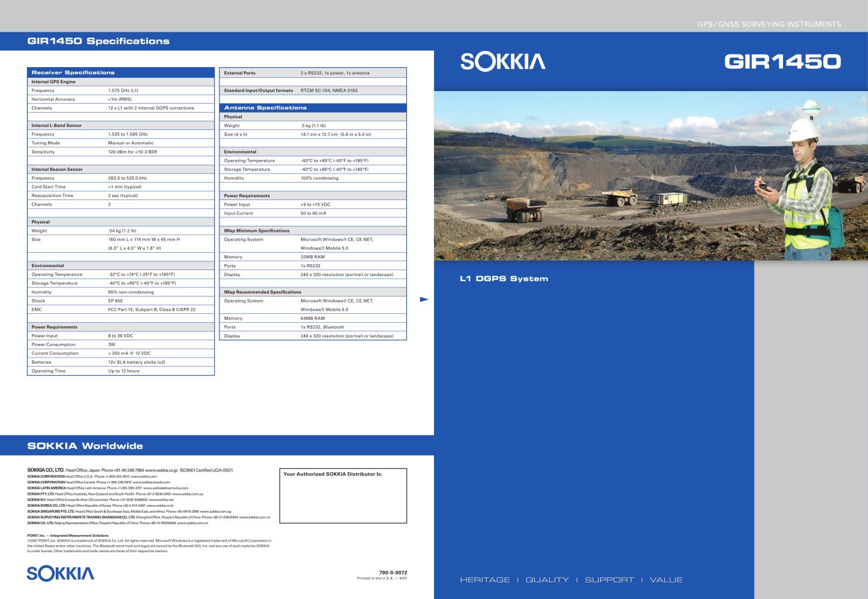
Task: Click the 'Cold Start Time' row label
Action: point(49,187)
